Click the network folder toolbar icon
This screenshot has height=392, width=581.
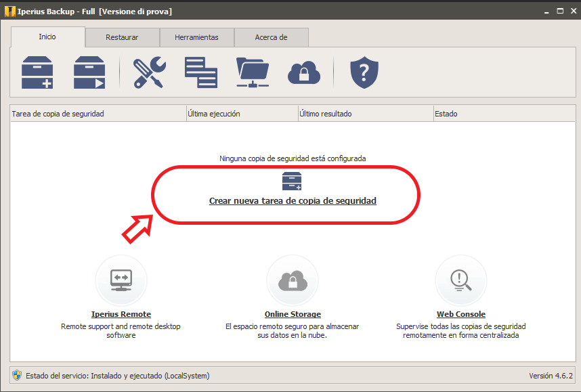coord(253,72)
